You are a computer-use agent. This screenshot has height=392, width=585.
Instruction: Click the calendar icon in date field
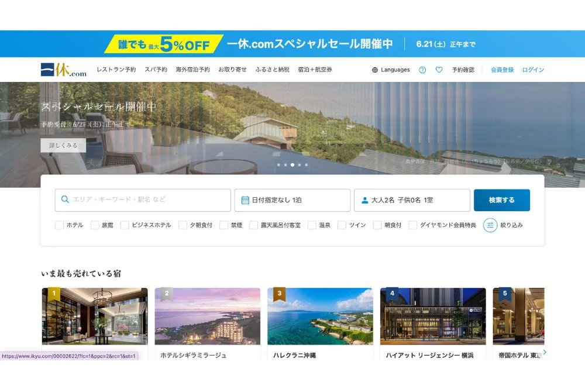pos(245,200)
